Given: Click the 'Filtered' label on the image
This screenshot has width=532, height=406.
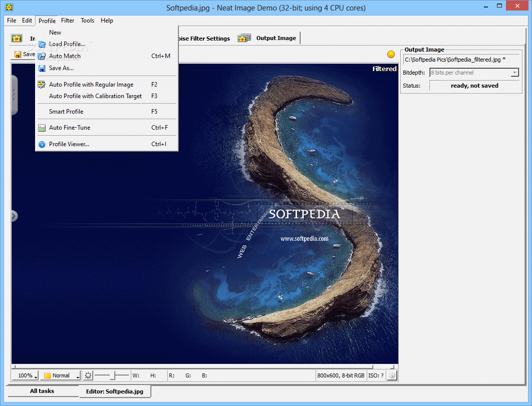Looking at the screenshot, I should (384, 69).
